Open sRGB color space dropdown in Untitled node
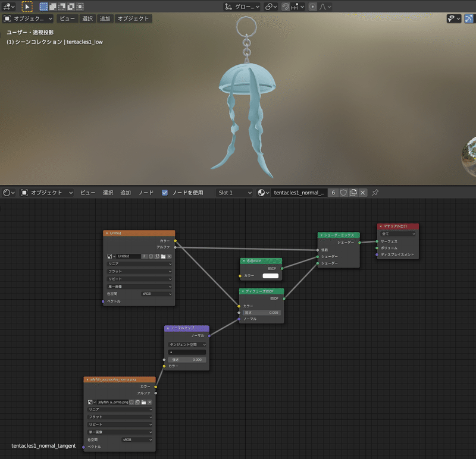 coord(156,294)
